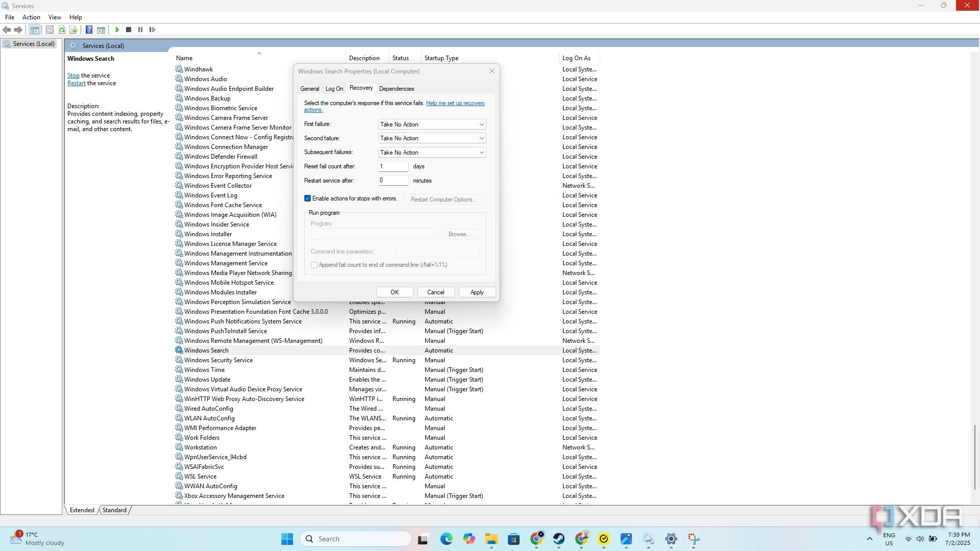Switch to the Log On tab
The height and width of the screenshot is (551, 980).
(334, 89)
